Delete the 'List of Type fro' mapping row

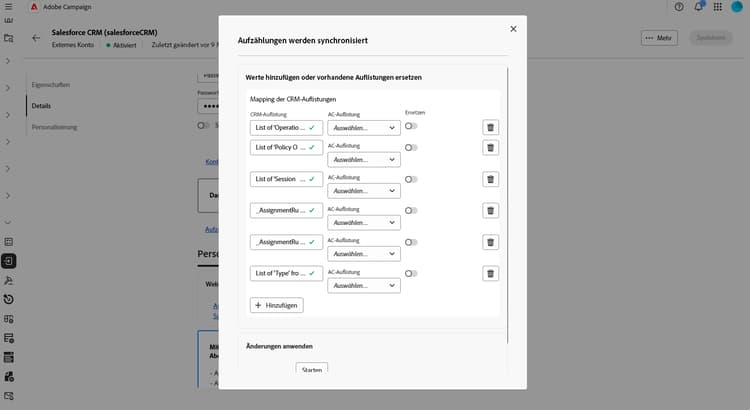[490, 274]
